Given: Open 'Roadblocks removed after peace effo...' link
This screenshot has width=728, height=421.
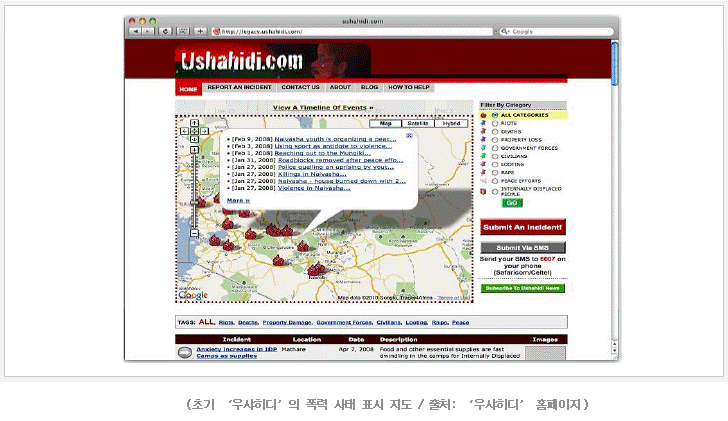Looking at the screenshot, I should pos(340,160).
